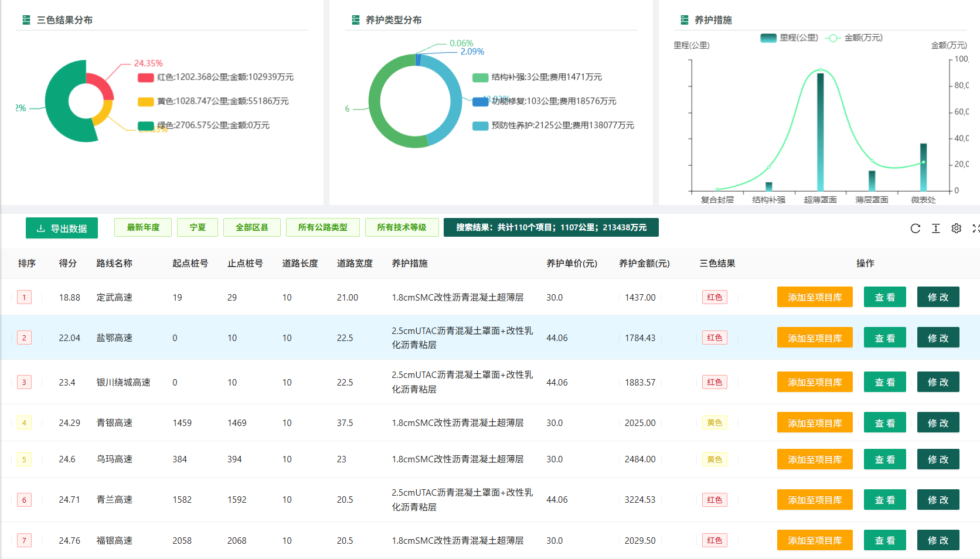980x559 pixels.
Task: View the 福银高速 row
Action: pos(885,540)
